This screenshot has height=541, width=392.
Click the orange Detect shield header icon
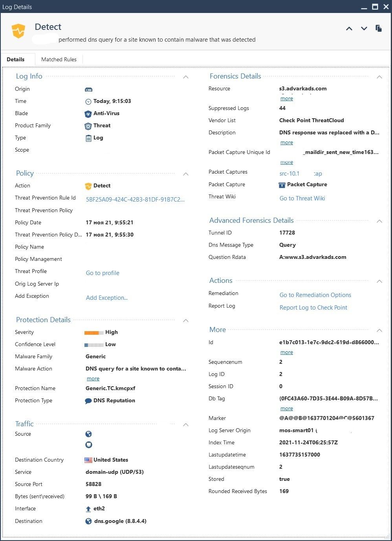(x=18, y=31)
